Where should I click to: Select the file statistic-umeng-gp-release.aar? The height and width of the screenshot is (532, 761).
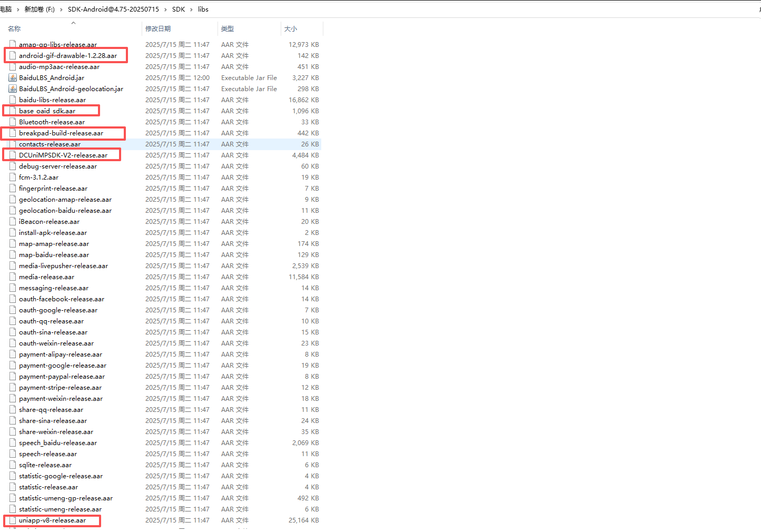(x=66, y=498)
